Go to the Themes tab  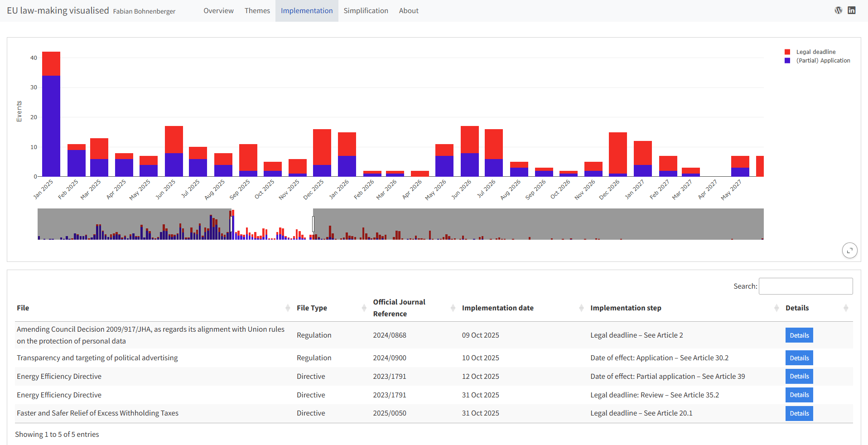[257, 11]
